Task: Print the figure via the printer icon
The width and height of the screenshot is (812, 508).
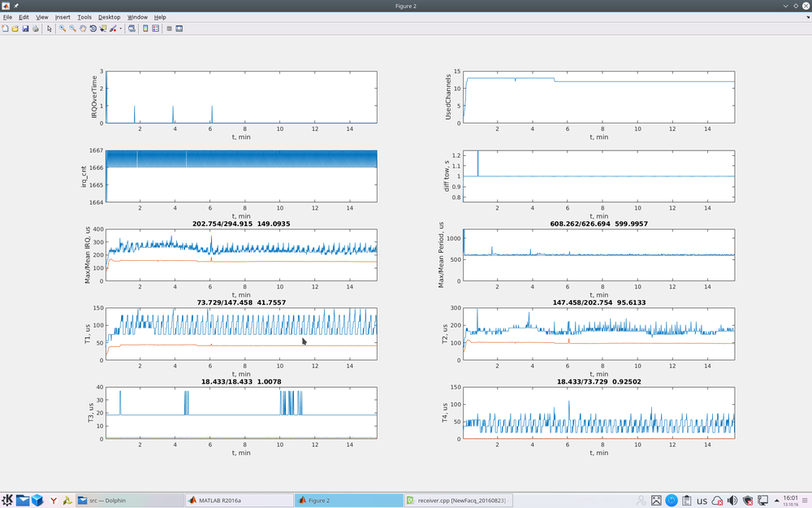Action: (35, 28)
